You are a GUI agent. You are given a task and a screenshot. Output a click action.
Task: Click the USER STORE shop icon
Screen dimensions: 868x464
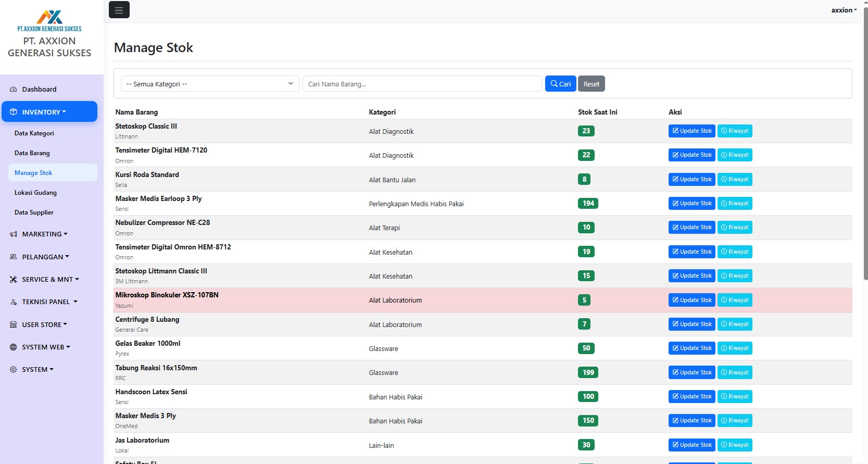(x=14, y=325)
